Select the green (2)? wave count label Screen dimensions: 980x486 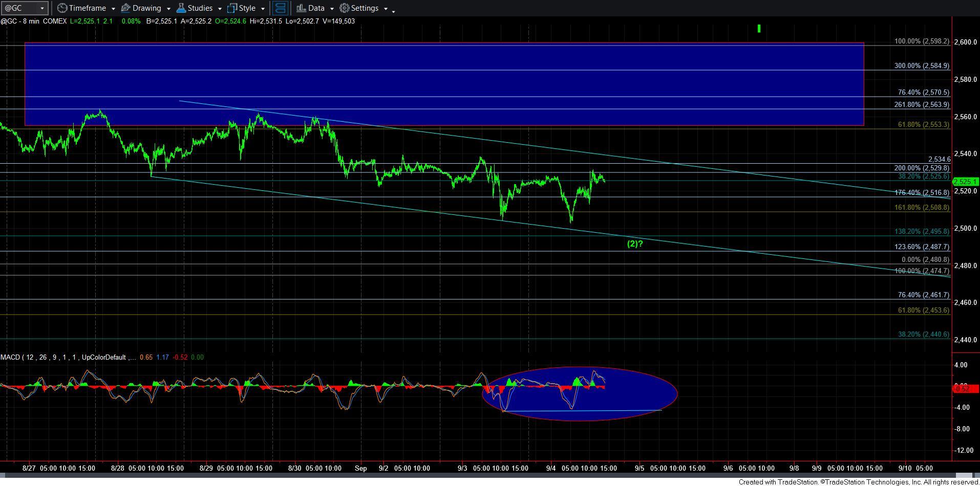click(635, 244)
